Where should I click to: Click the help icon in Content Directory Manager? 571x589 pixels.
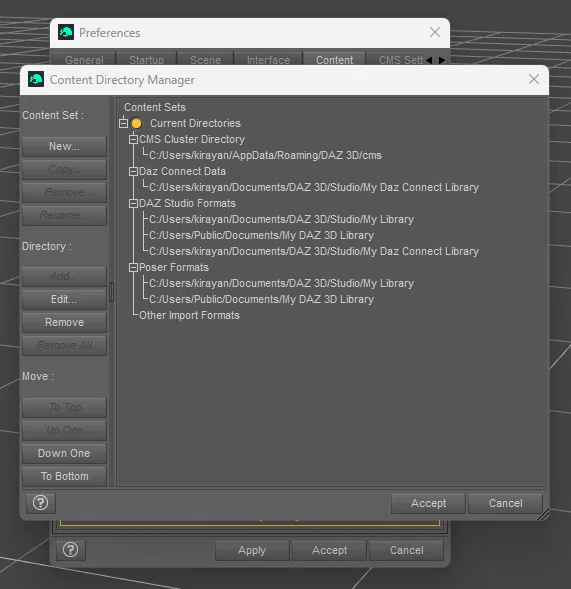pyautogui.click(x=41, y=503)
